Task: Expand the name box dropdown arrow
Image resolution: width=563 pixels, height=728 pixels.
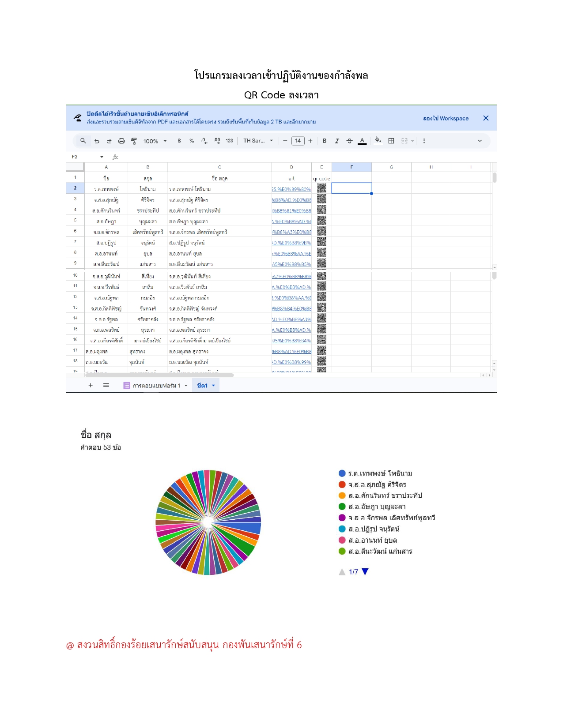Action: [102, 157]
